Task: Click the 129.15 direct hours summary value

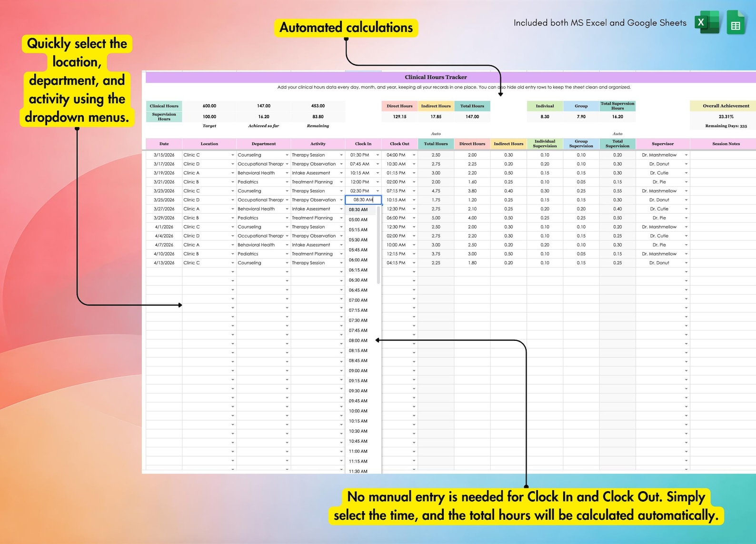Action: click(x=399, y=117)
